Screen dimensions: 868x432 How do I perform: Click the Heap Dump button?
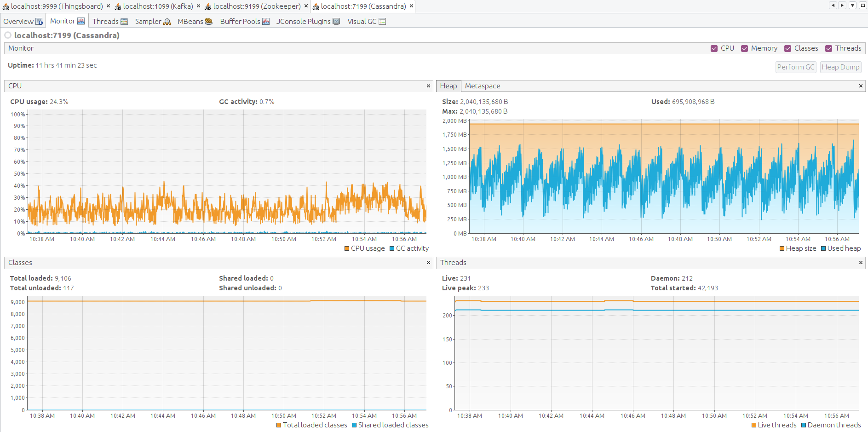click(840, 67)
